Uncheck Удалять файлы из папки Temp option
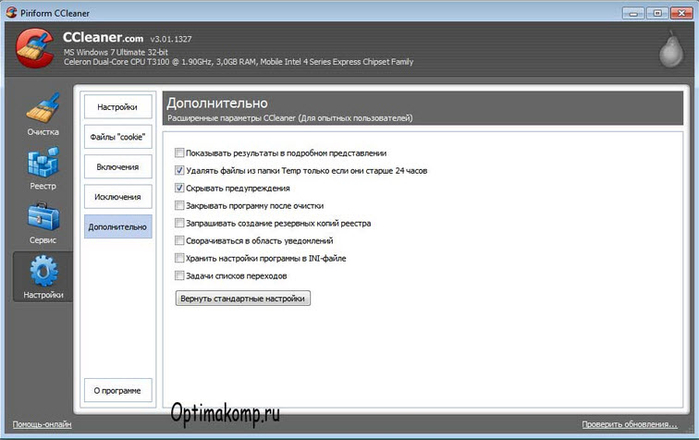Screen dimensions: 699x440 179,170
